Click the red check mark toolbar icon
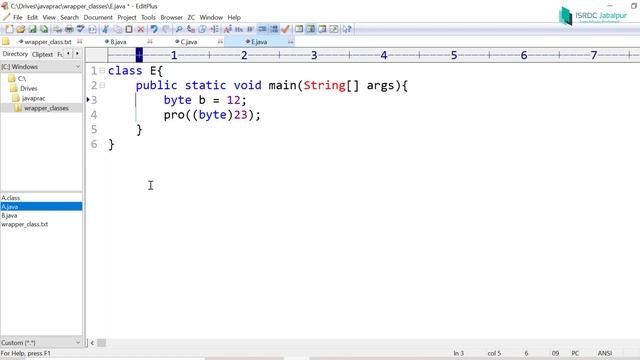 tap(285, 29)
